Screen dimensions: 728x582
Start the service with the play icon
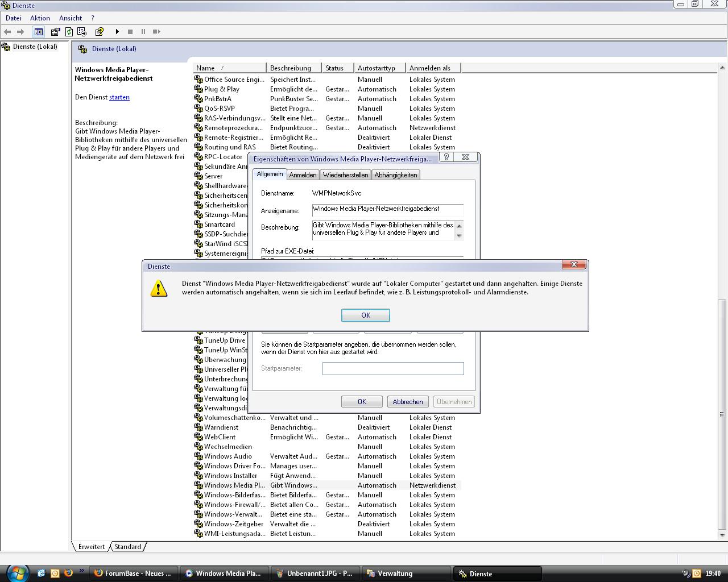tap(117, 32)
